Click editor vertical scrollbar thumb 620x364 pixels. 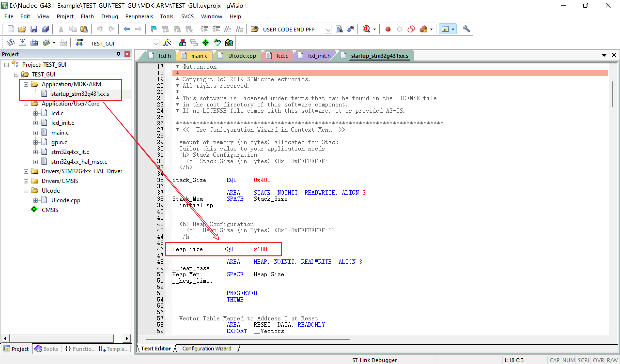click(x=613, y=94)
